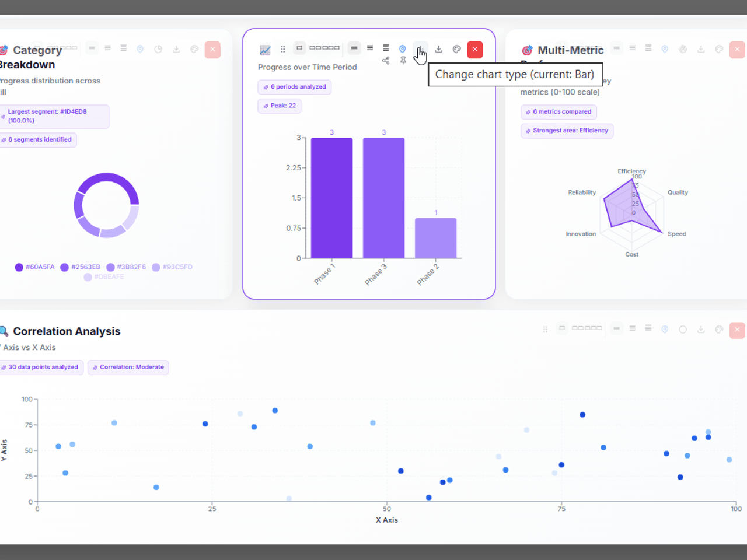Select double-width layout box in Progress card

click(316, 48)
